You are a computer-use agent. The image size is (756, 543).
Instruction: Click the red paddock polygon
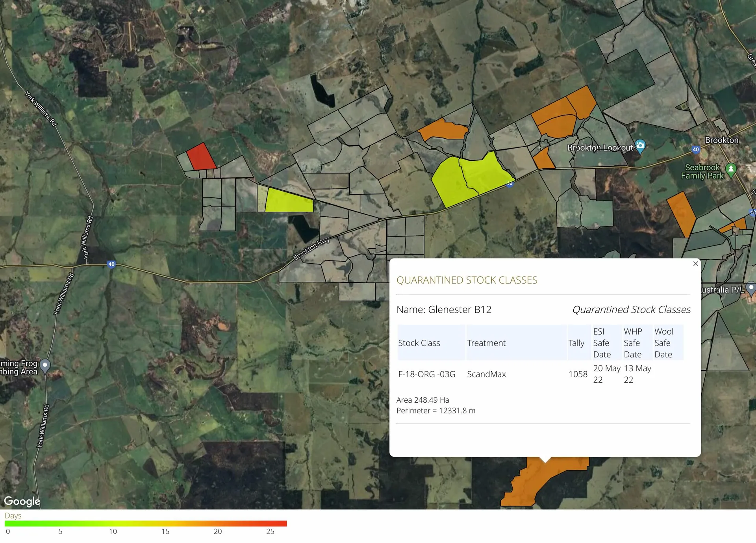pyautogui.click(x=201, y=156)
